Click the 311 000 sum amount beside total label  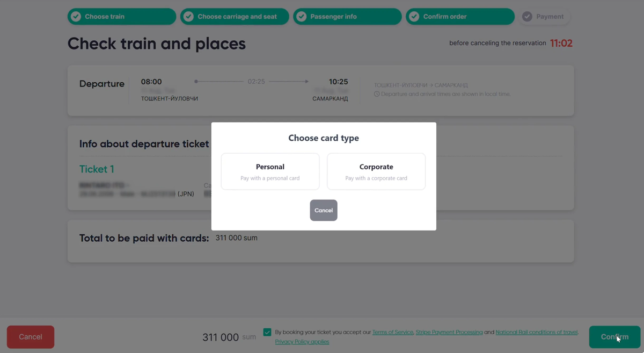tap(236, 237)
